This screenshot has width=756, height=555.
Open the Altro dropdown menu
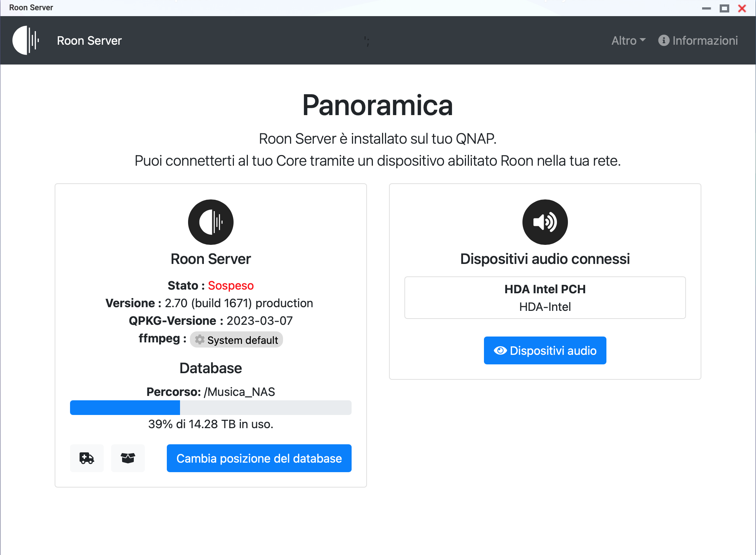coord(628,40)
